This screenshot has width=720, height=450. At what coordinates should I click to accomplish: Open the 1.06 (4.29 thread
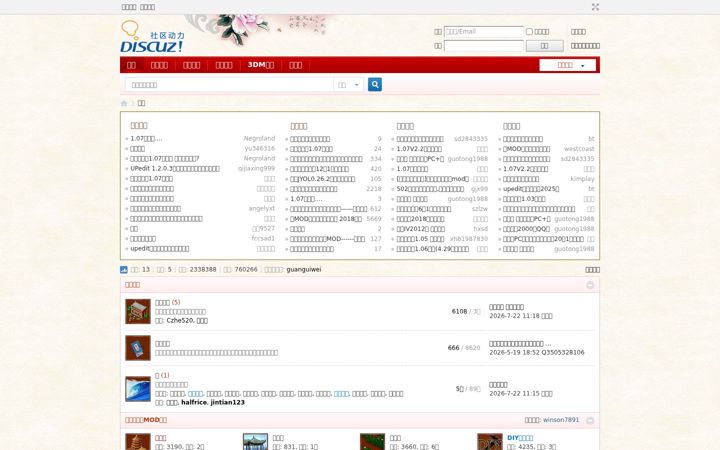coord(433,249)
